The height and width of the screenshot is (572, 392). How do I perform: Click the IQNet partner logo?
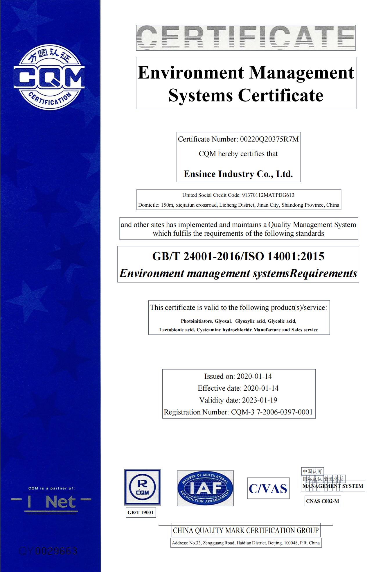tap(51, 502)
